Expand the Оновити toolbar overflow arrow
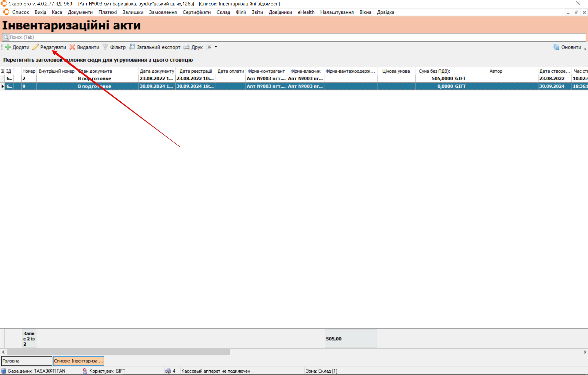588x375 pixels. pyautogui.click(x=585, y=48)
